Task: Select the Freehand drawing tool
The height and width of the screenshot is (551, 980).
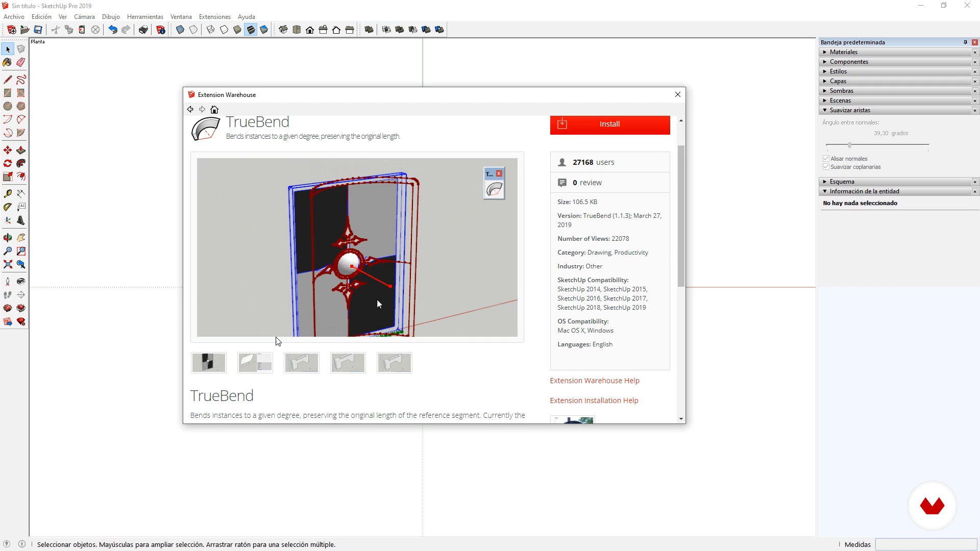Action: click(x=21, y=80)
